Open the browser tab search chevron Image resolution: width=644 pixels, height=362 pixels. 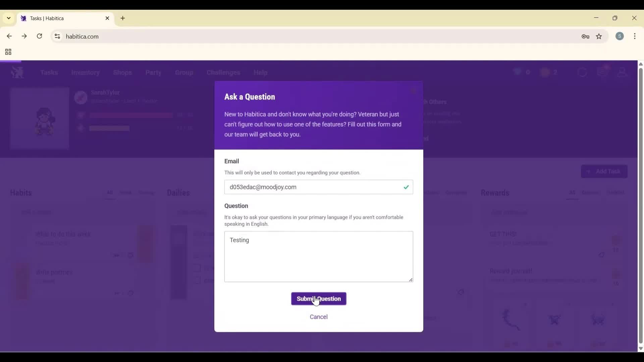tap(8, 18)
